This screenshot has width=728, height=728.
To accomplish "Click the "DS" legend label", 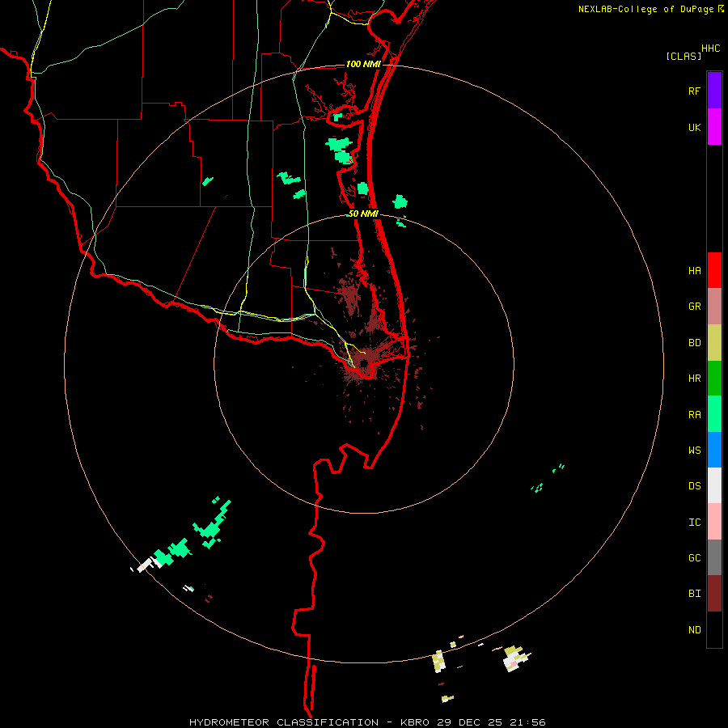I will point(694,486).
